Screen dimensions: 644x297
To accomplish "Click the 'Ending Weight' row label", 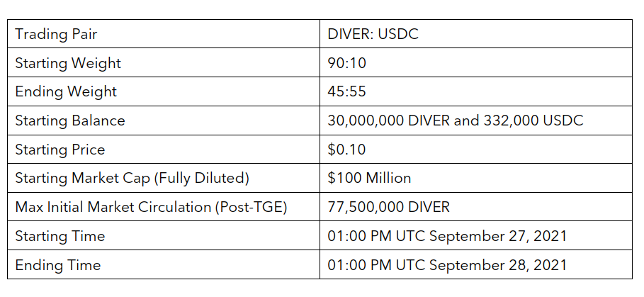I will point(66,91).
